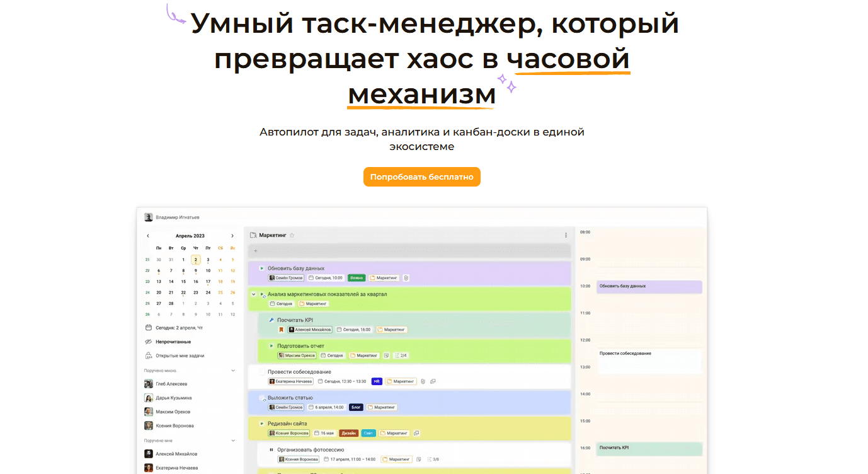Click the blue 'HR' tag
The image size is (868, 474).
click(377, 381)
